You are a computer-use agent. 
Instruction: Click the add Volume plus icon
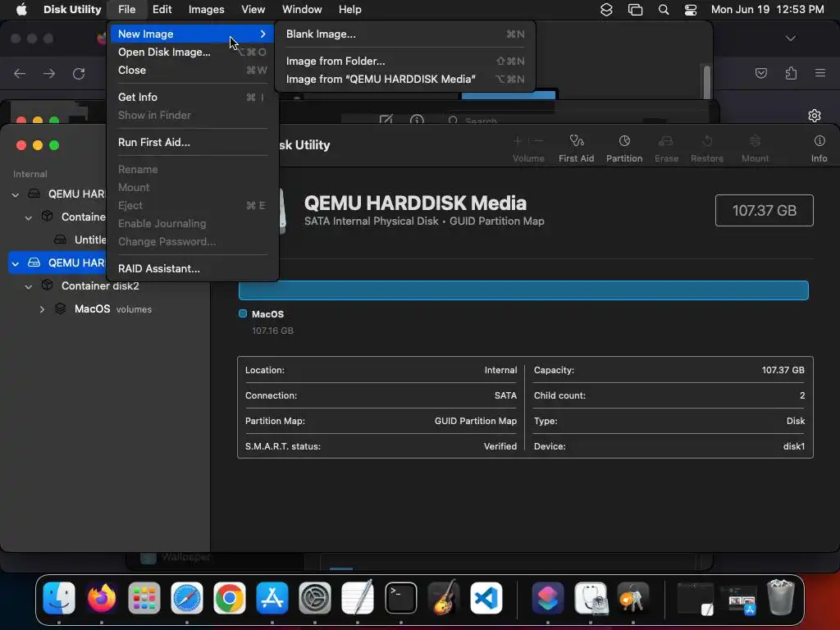click(x=518, y=141)
